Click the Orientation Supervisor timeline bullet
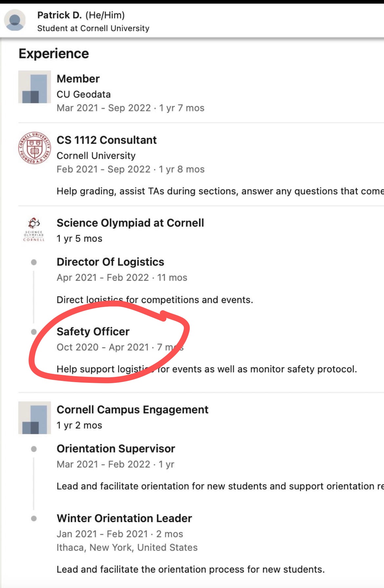384x588 pixels. click(x=34, y=449)
